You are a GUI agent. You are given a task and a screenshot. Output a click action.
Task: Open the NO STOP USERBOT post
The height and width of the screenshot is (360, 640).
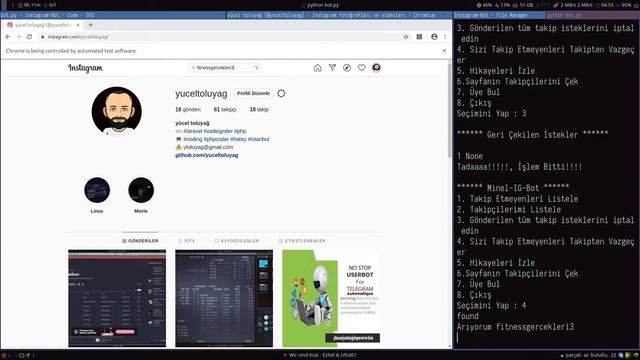pos(331,298)
